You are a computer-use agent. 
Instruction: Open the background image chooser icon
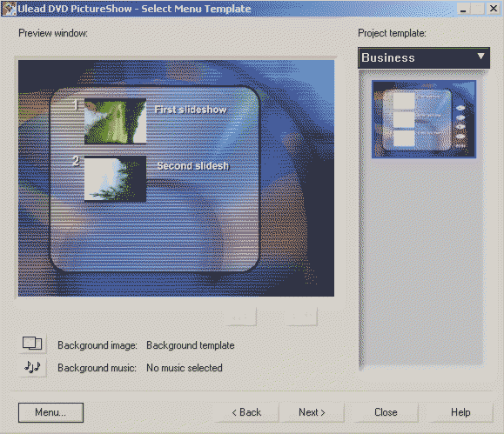32,344
